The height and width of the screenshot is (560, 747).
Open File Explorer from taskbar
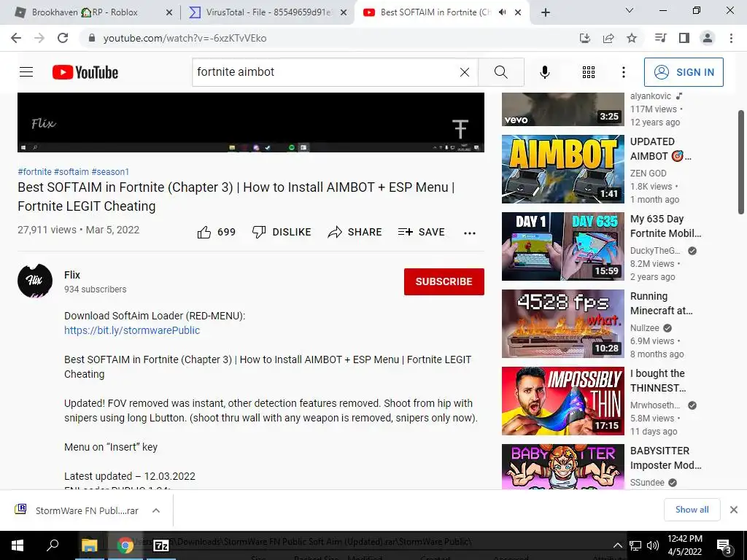click(x=89, y=545)
